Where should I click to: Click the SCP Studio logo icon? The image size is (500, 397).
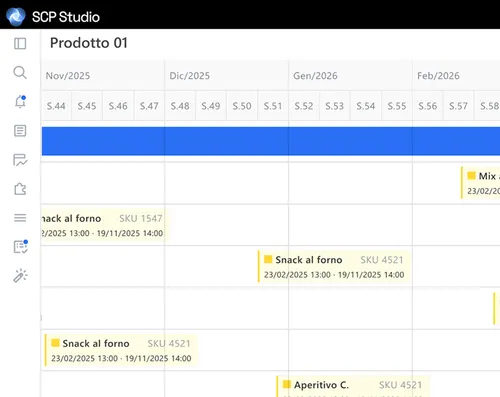tap(15, 16)
